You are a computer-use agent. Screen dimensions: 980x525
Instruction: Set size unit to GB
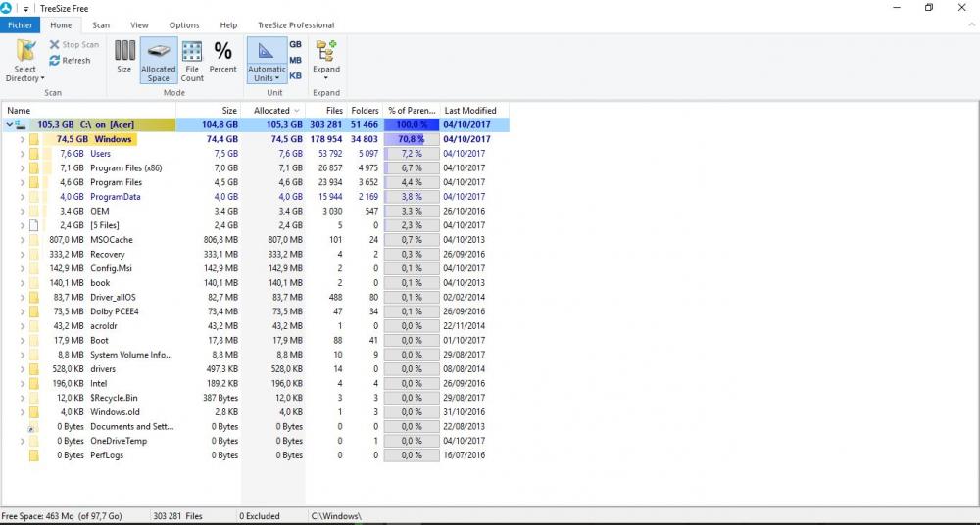tap(295, 44)
